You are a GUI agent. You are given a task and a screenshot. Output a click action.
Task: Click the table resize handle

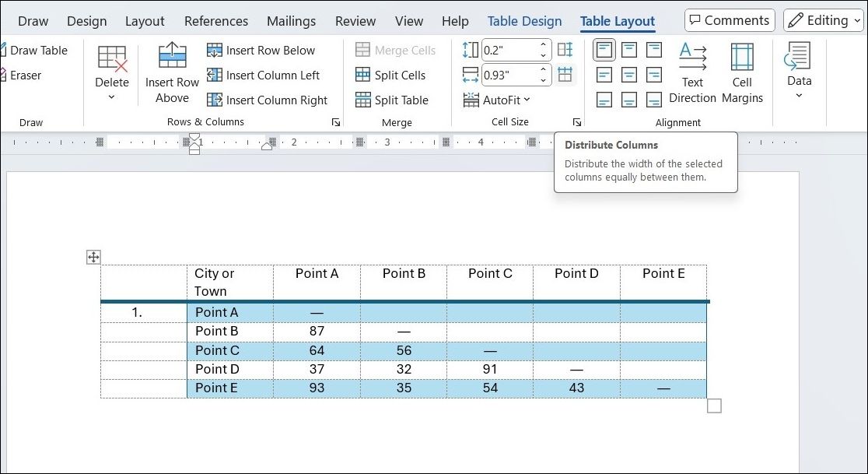714,406
